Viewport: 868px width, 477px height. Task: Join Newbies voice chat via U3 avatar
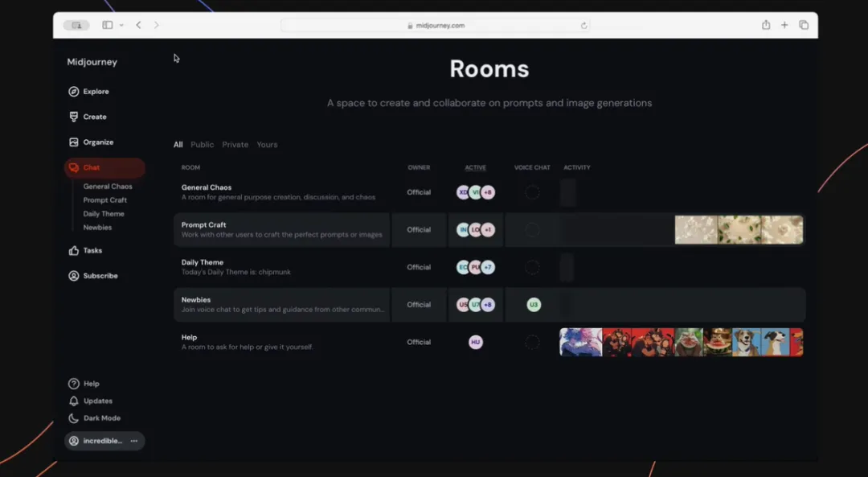534,305
